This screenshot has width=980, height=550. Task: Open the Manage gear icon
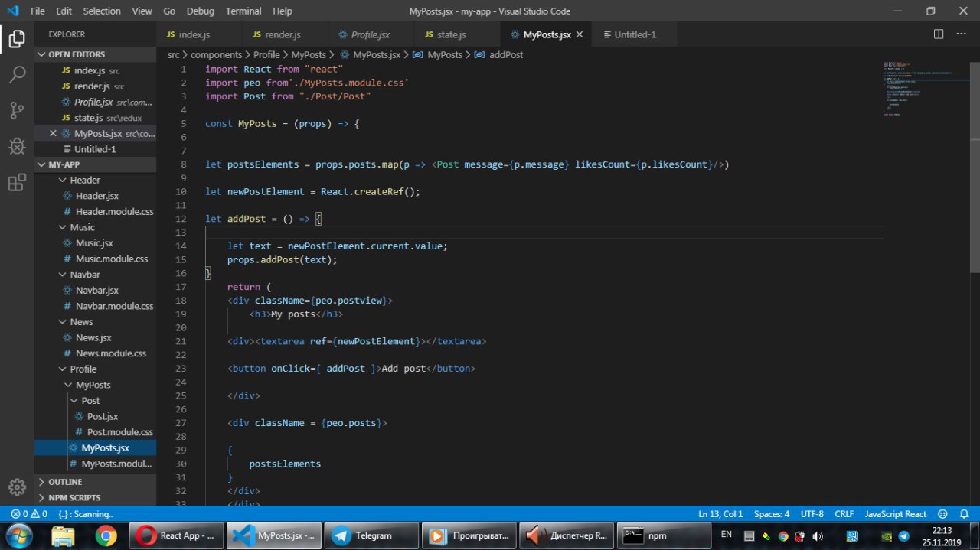[17, 487]
